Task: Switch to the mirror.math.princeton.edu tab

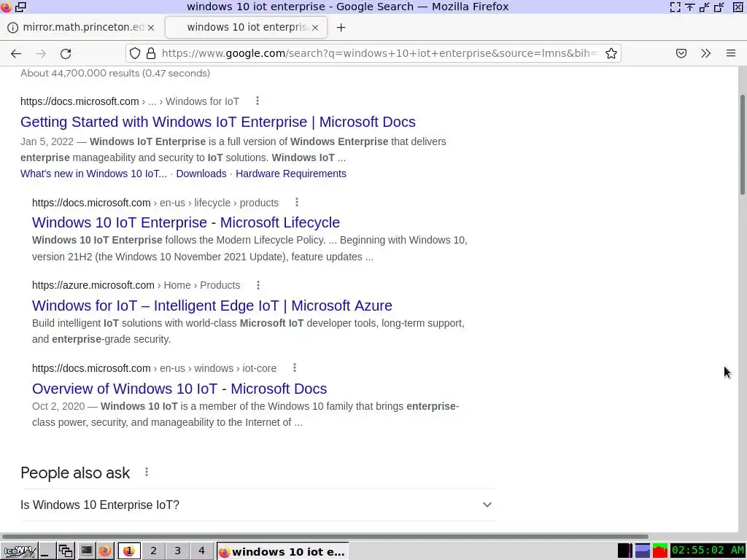Action: click(x=81, y=27)
